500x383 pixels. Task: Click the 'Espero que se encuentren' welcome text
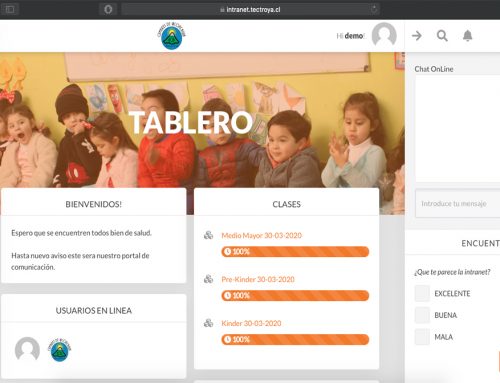81,233
